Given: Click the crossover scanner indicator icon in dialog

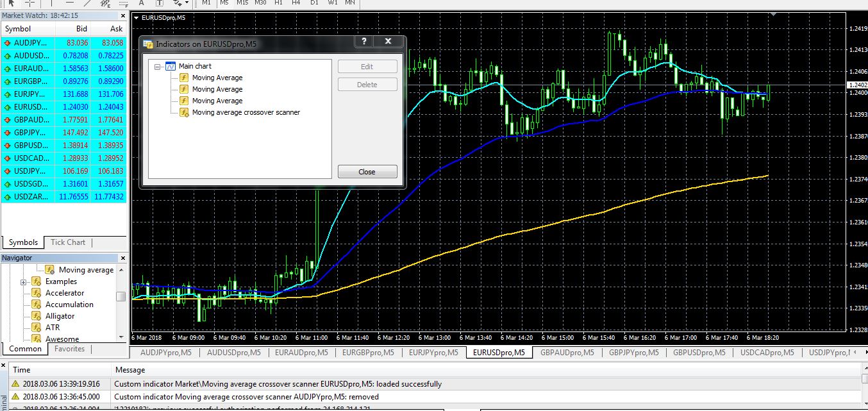Looking at the screenshot, I should pyautogui.click(x=183, y=112).
